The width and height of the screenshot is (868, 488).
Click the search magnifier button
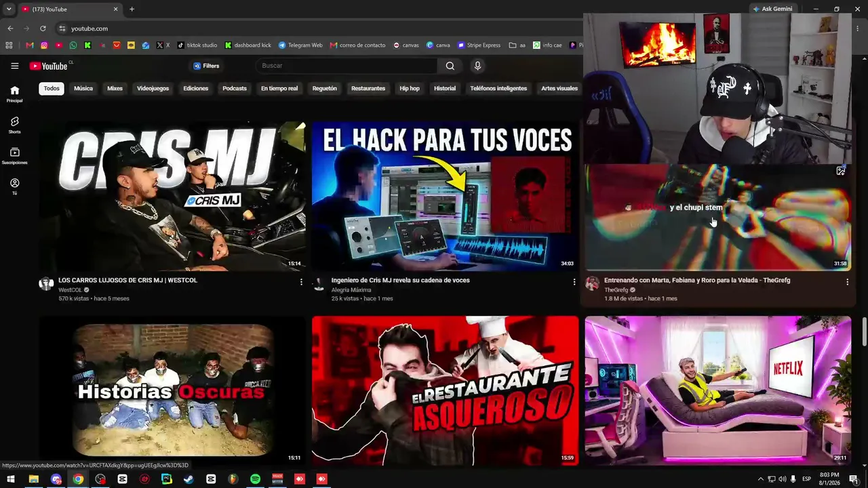(x=450, y=66)
